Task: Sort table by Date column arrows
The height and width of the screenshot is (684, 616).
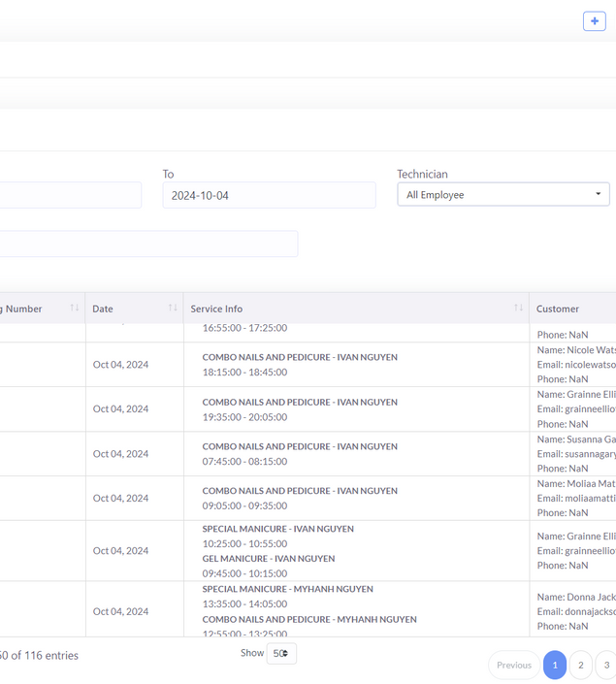Action: coord(173,309)
